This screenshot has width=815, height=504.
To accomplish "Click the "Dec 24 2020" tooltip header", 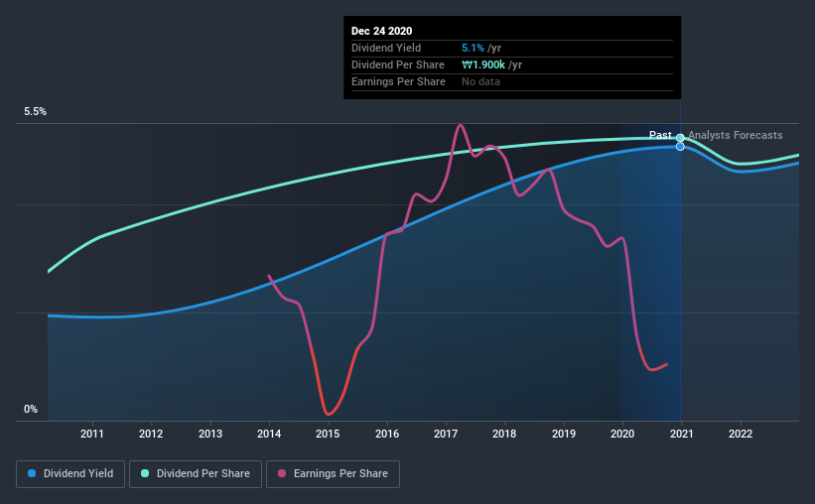I will (384, 31).
